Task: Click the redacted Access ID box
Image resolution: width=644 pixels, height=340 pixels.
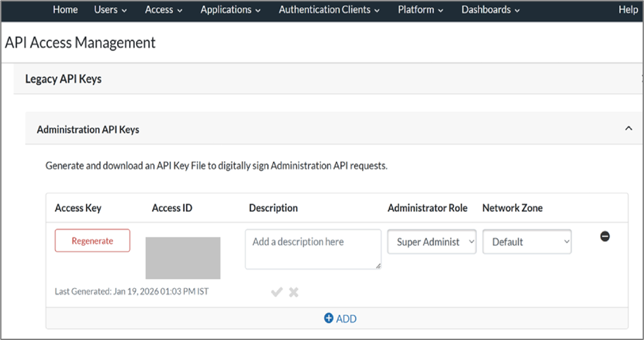Action: (183, 258)
